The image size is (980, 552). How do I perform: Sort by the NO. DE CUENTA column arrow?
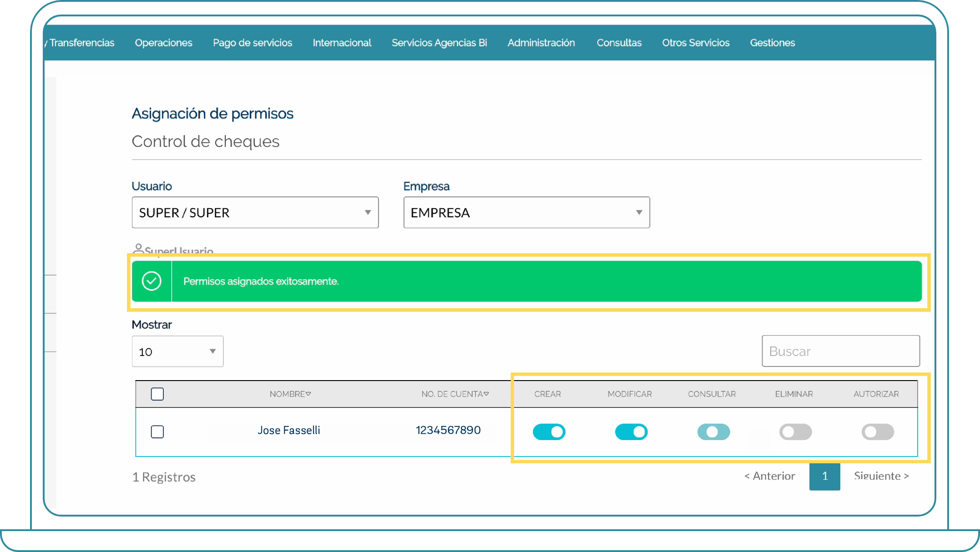tap(486, 394)
